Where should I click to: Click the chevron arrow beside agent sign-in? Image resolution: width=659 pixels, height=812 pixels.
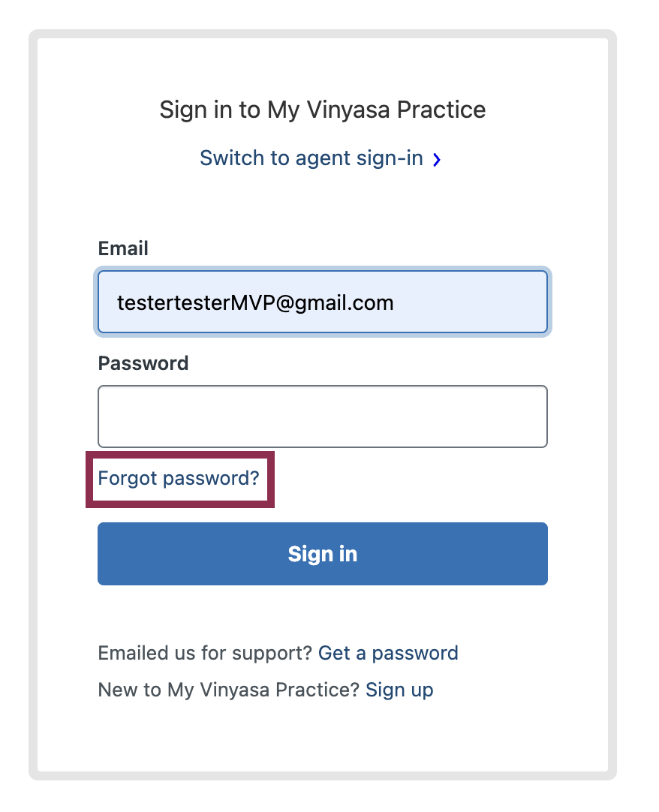pyautogui.click(x=437, y=160)
